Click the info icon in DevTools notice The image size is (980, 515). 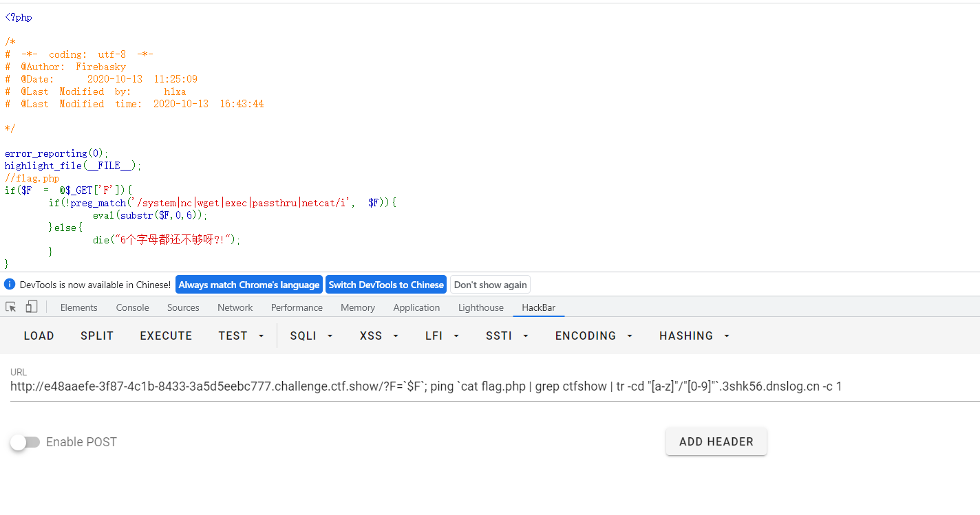click(x=10, y=284)
